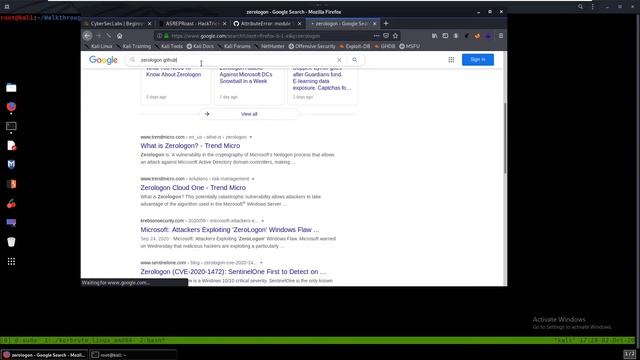
Task: Open NetHunter bookmark
Action: [x=269, y=46]
